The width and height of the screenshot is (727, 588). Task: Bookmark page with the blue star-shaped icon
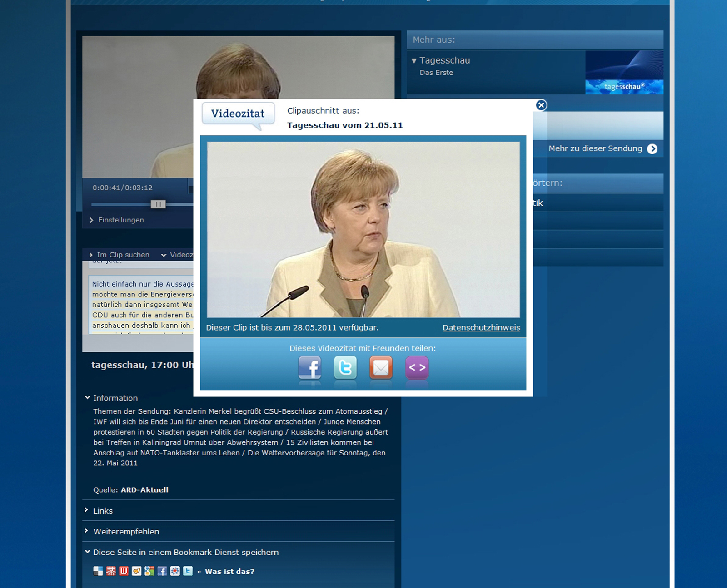pyautogui.click(x=175, y=571)
